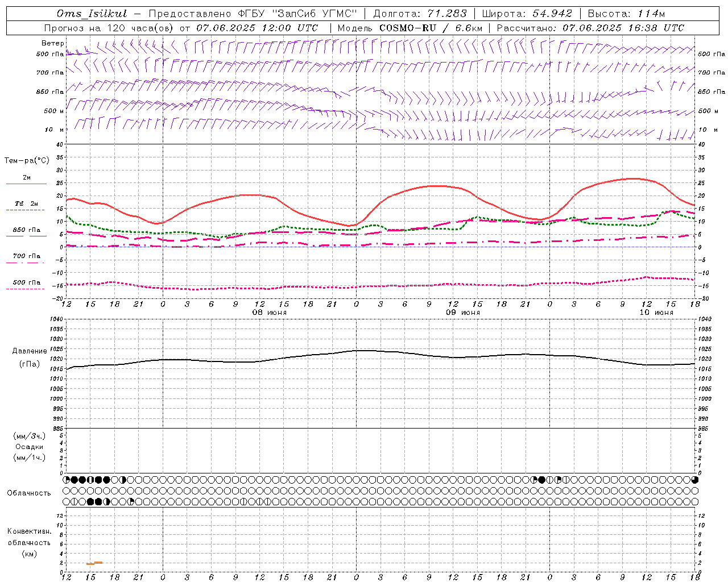Click the forecast start 07.06.2025 12:00 UTC

(x=257, y=28)
